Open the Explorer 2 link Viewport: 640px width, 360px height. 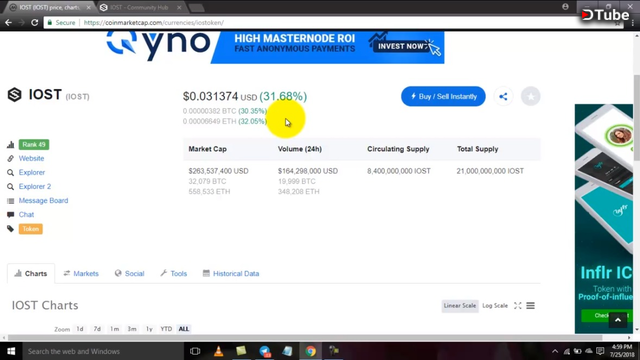(35, 187)
